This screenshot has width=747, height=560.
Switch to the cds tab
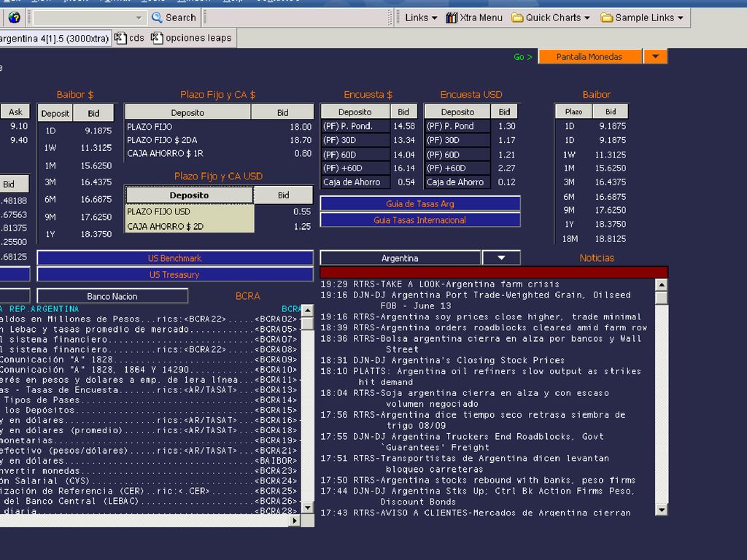click(130, 38)
